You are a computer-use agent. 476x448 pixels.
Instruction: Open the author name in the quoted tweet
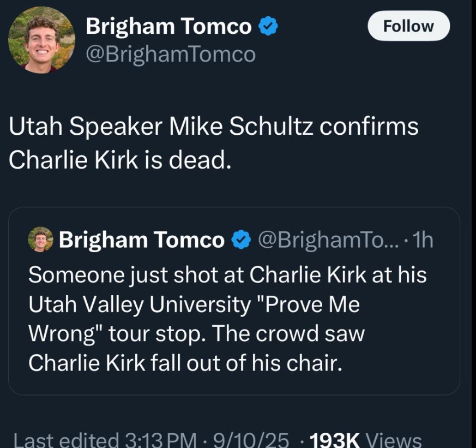coord(141,240)
